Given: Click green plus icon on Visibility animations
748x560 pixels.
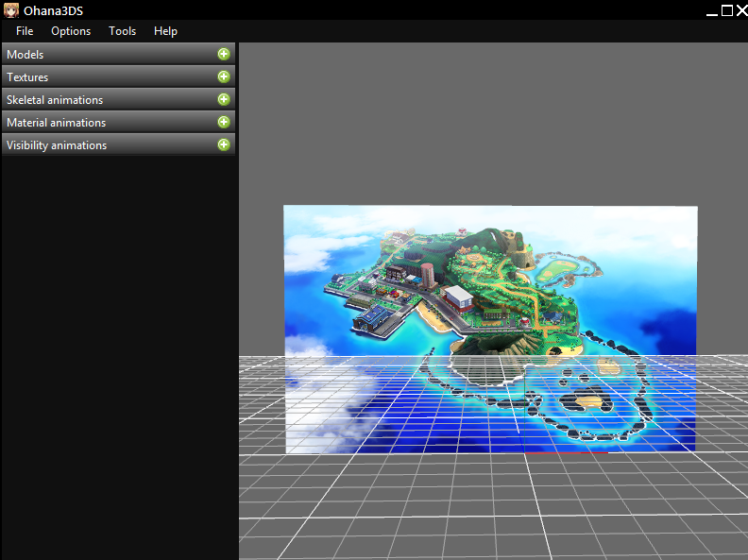Looking at the screenshot, I should coord(224,144).
